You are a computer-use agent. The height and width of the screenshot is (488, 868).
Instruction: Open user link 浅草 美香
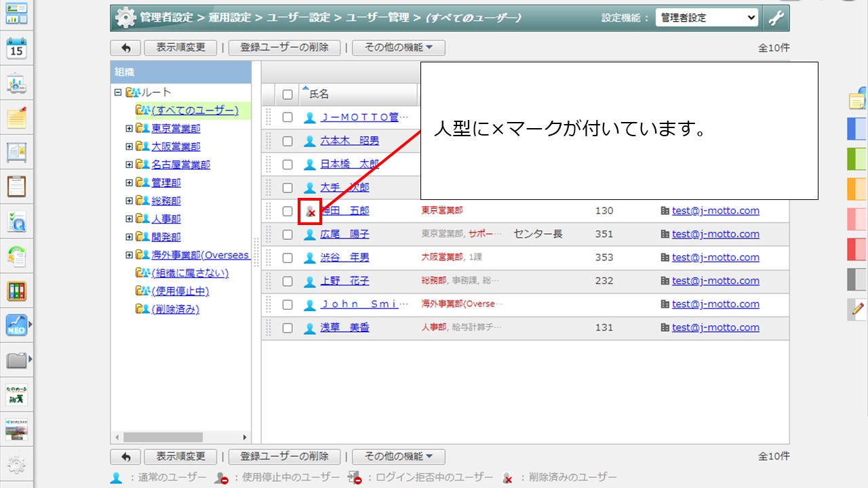tap(344, 328)
